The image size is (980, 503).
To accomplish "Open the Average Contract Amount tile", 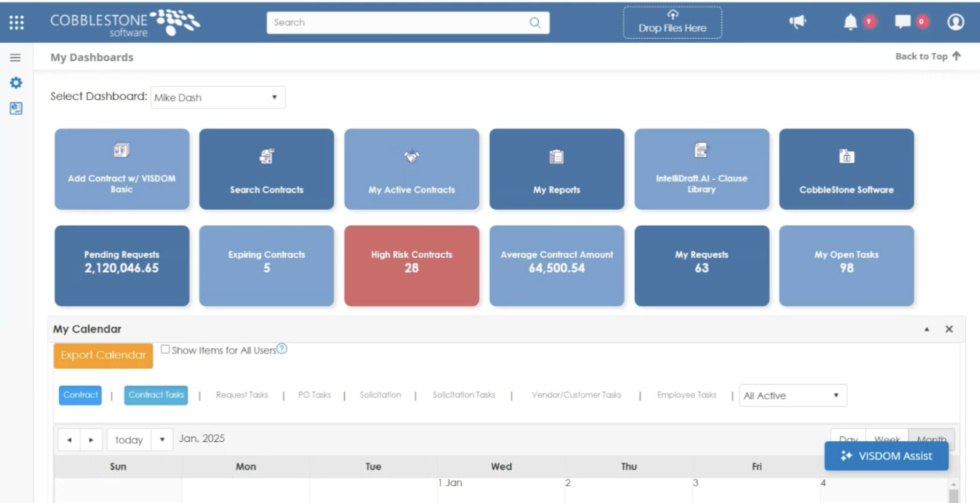I will coord(557,265).
